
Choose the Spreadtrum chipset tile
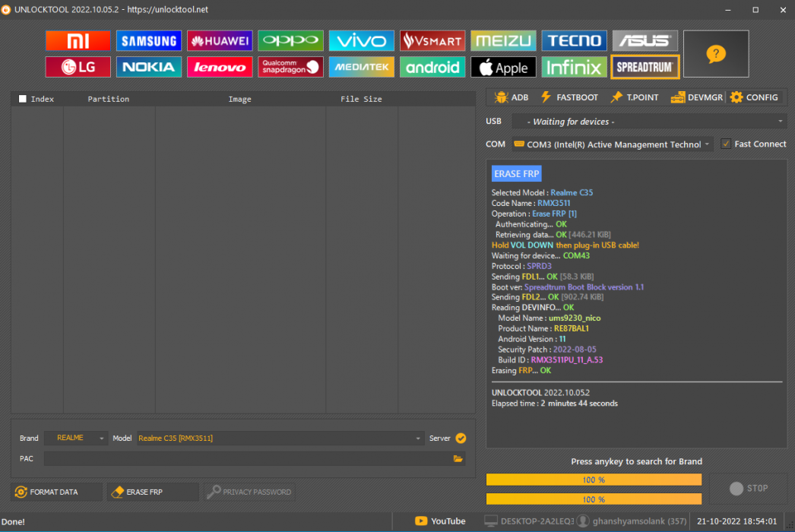(645, 67)
